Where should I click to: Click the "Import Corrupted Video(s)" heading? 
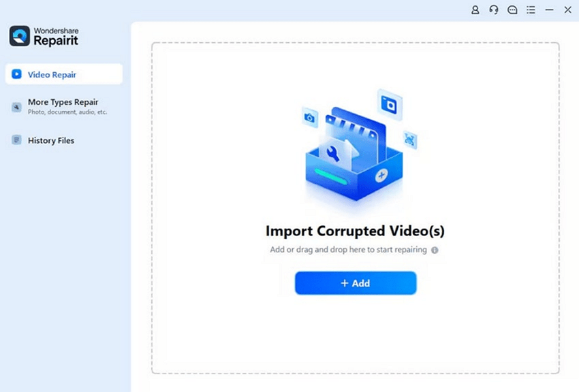(x=355, y=231)
